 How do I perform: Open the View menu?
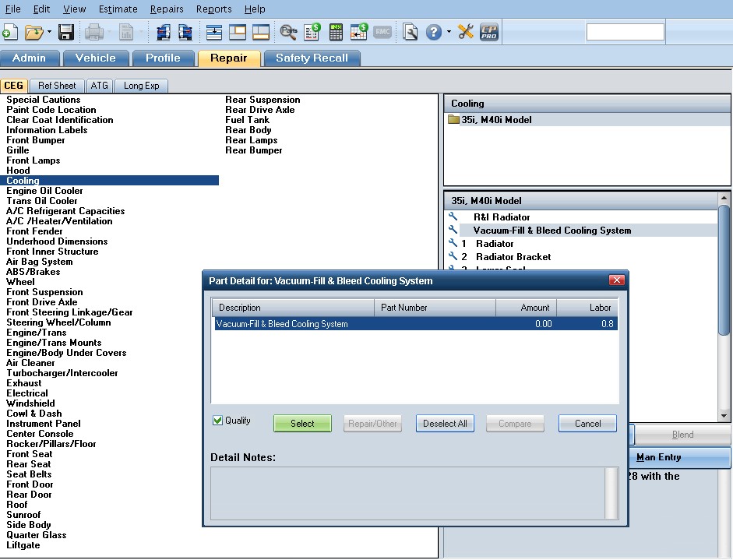[74, 9]
